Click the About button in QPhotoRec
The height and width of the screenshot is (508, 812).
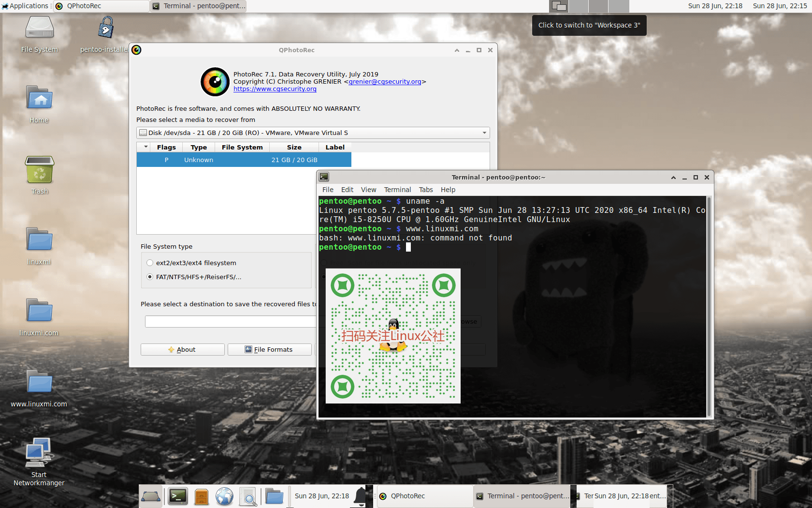(x=183, y=349)
